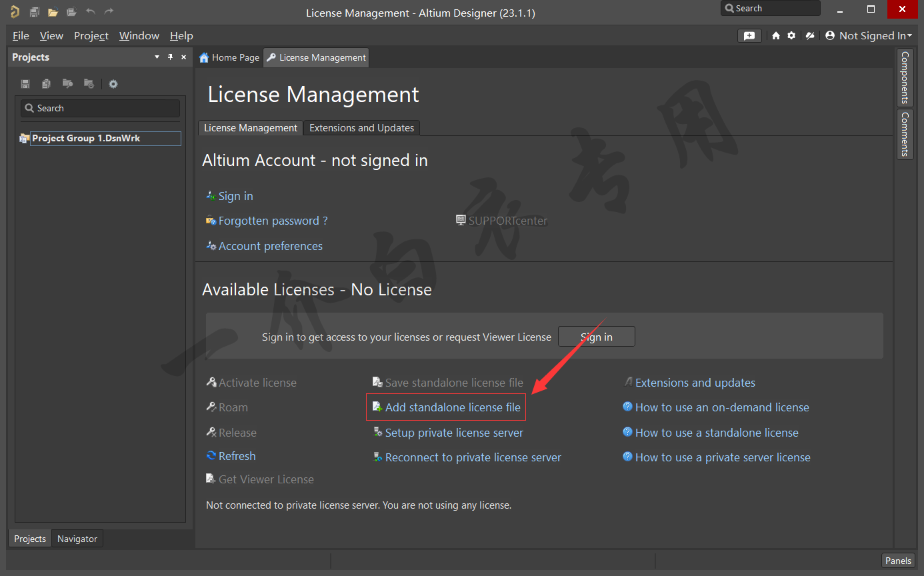Click the disconnected workspace cloud icon
This screenshot has width=924, height=576.
pyautogui.click(x=810, y=36)
